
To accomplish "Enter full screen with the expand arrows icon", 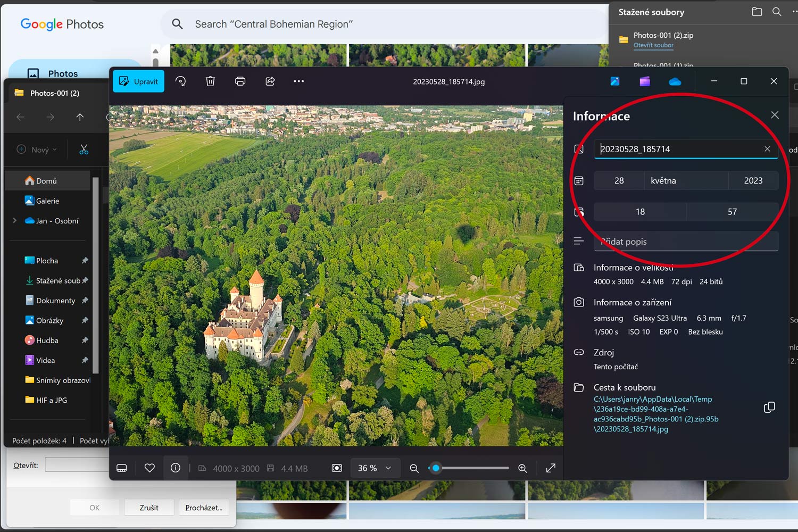I will click(x=551, y=468).
